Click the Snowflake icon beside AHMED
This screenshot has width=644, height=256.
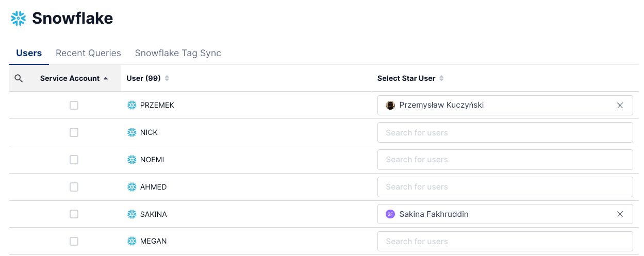tap(132, 187)
